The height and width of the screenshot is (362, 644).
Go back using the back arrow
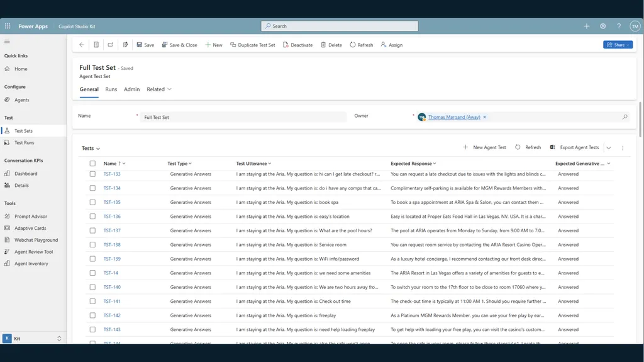point(82,45)
